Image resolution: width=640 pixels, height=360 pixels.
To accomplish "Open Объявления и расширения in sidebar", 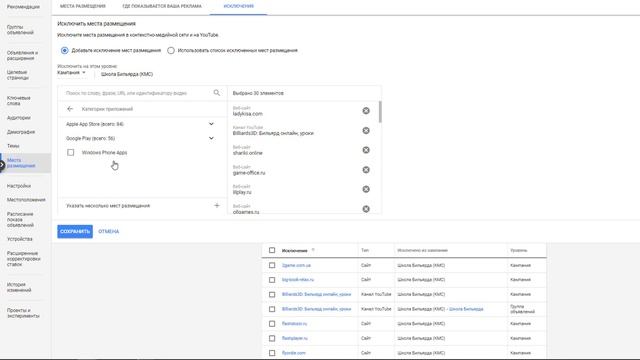I will point(22,56).
